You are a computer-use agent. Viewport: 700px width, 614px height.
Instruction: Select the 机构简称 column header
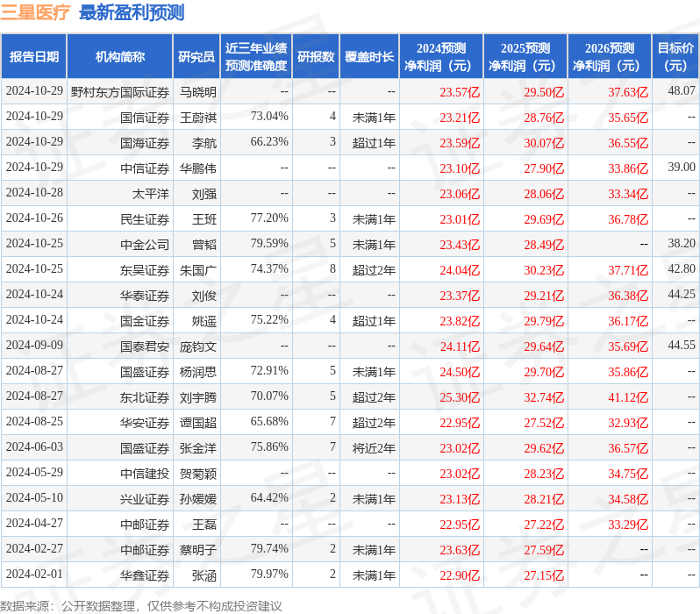click(x=119, y=57)
